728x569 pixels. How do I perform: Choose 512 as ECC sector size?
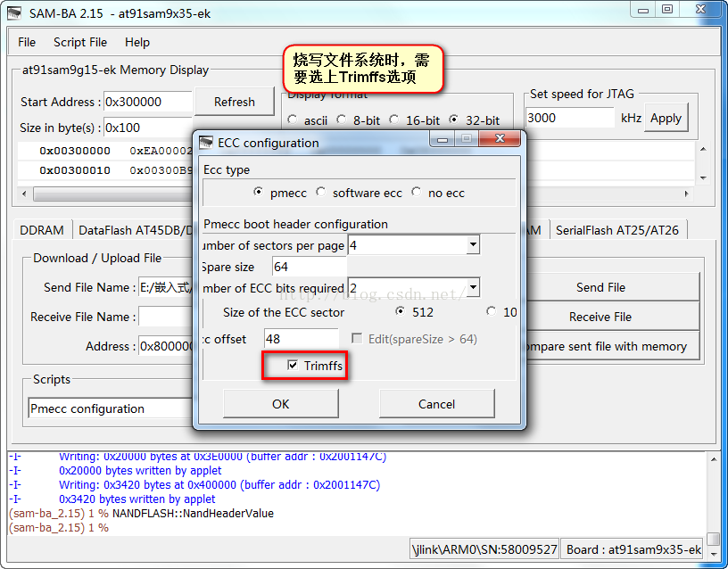point(400,311)
